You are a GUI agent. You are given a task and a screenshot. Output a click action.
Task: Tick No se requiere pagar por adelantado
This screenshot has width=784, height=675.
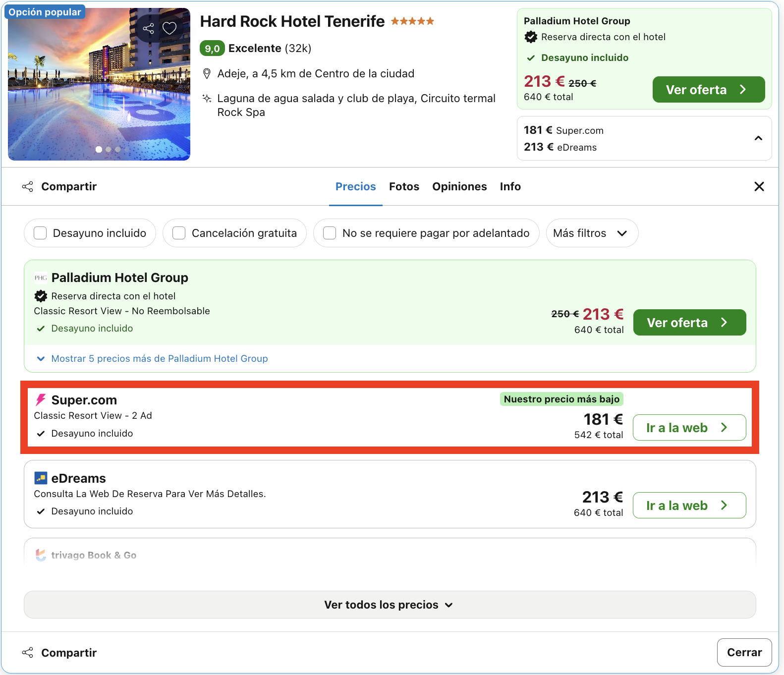pyautogui.click(x=330, y=233)
